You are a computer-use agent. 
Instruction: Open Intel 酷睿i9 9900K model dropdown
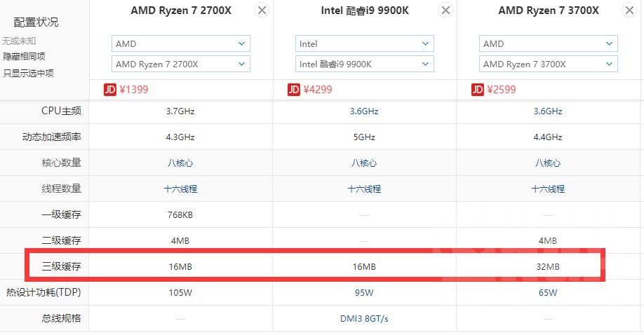coord(364,64)
